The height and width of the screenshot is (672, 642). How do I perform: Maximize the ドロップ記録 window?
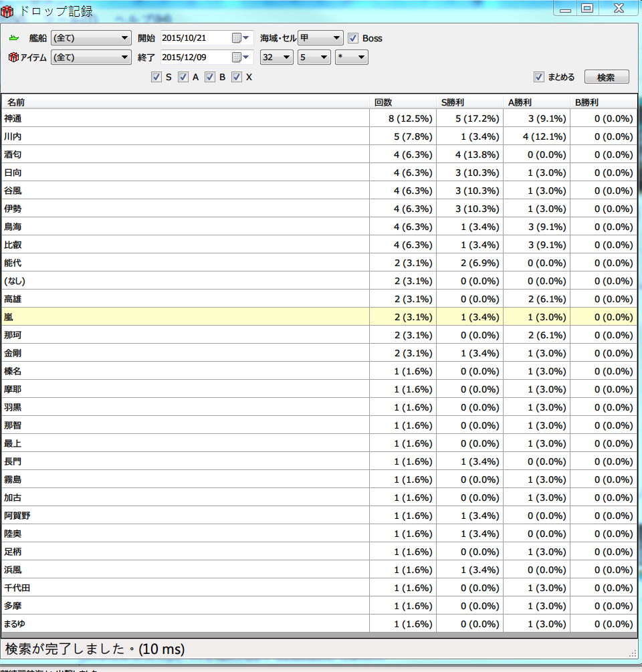pos(587,8)
